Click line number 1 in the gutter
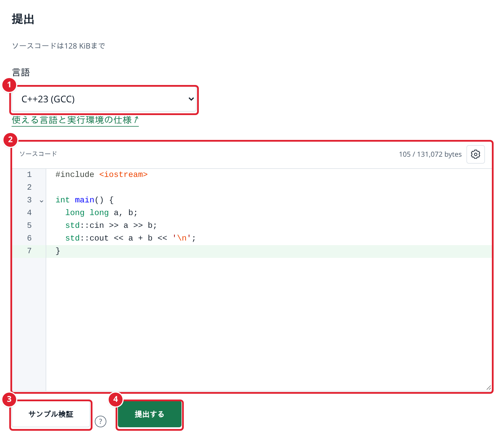 tap(29, 175)
